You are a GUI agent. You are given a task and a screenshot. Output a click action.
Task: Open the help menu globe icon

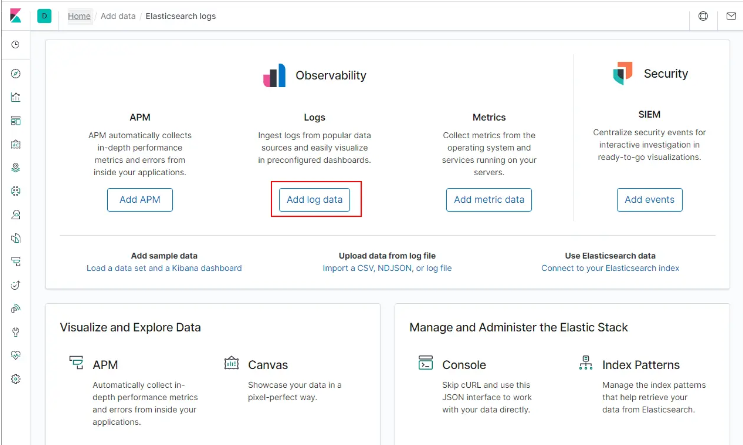pyautogui.click(x=703, y=16)
